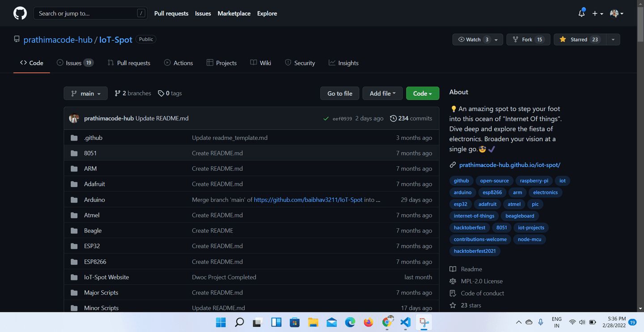The image size is (644, 332).
Task: Open the .github folder
Action: (x=93, y=138)
